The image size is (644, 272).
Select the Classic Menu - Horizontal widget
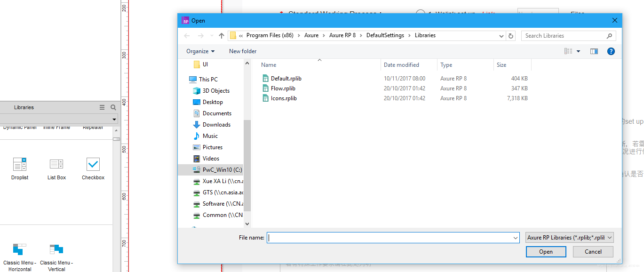[x=20, y=257]
